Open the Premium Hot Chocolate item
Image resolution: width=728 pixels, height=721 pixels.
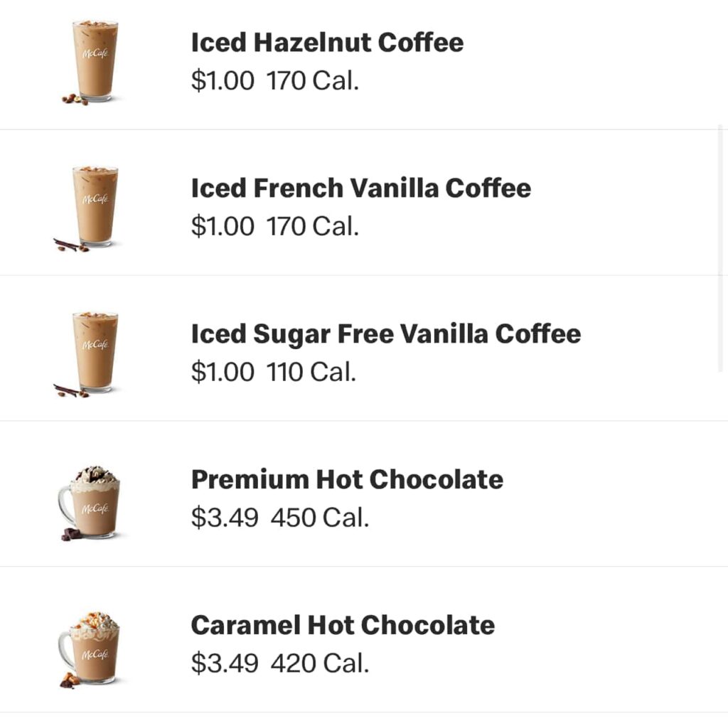pyautogui.click(x=347, y=479)
